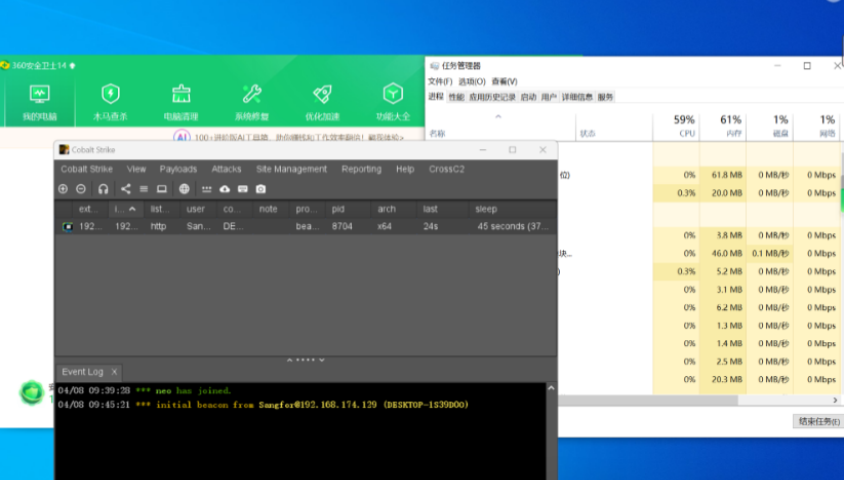This screenshot has width=844, height=480.
Task: Open the View menu in Cobalt Strike
Action: click(136, 169)
